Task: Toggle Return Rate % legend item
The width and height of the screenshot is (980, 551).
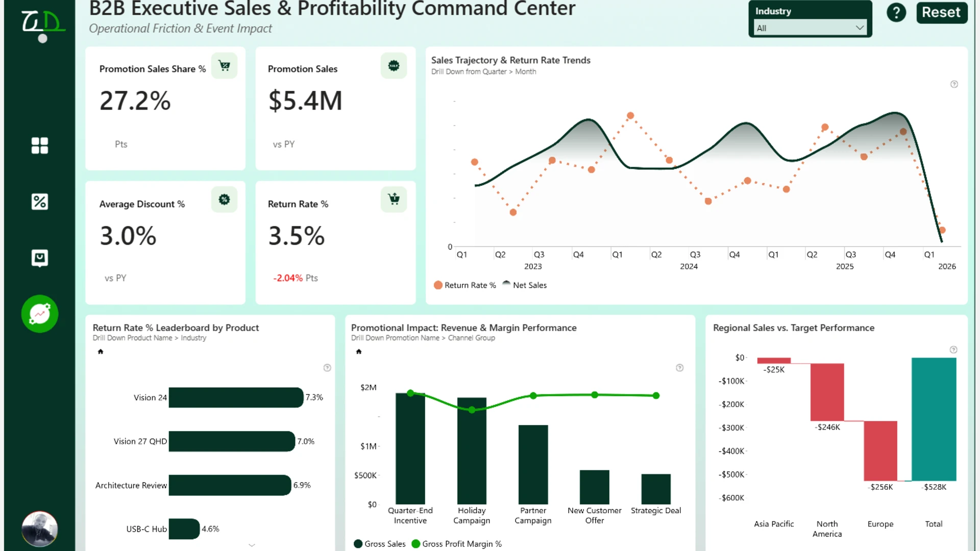Action: pos(464,285)
